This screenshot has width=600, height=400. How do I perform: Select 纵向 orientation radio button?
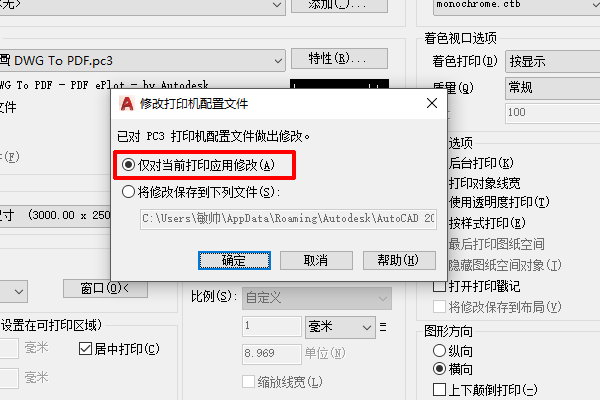click(x=439, y=351)
